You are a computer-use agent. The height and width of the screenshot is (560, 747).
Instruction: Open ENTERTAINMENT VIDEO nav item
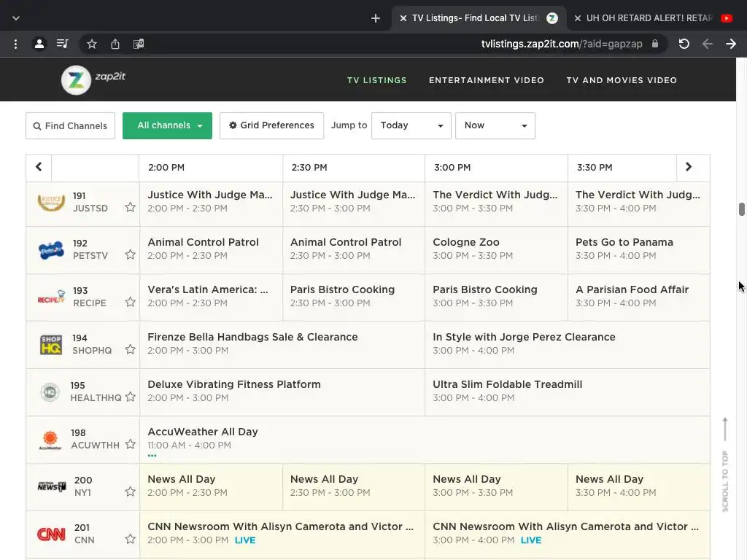487,80
